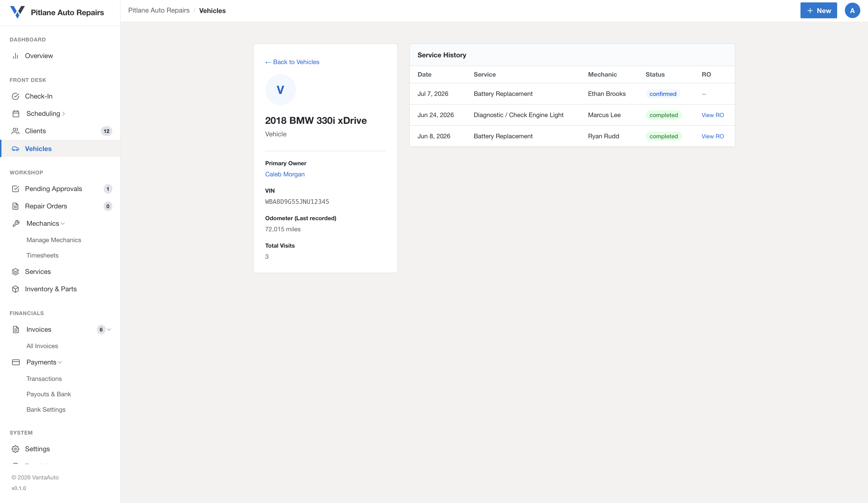The width and height of the screenshot is (868, 503).
Task: Click the VIN WBA8D9G55JNU12345
Action: pyautogui.click(x=297, y=202)
